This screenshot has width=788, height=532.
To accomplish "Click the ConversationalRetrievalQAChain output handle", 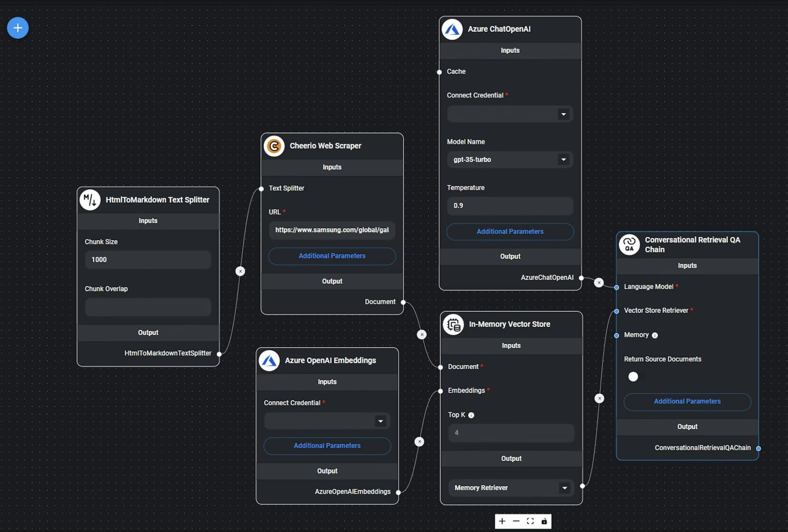I will [758, 448].
